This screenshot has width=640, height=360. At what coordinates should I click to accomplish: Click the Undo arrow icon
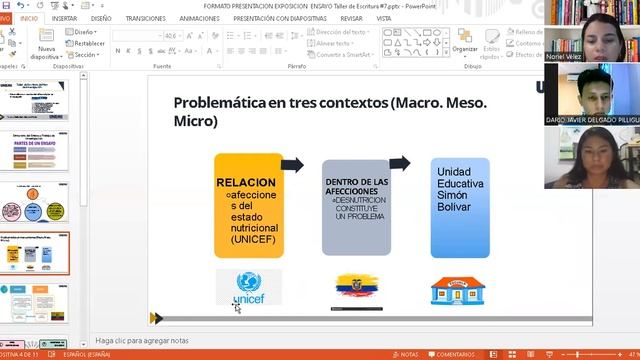[20, 5]
